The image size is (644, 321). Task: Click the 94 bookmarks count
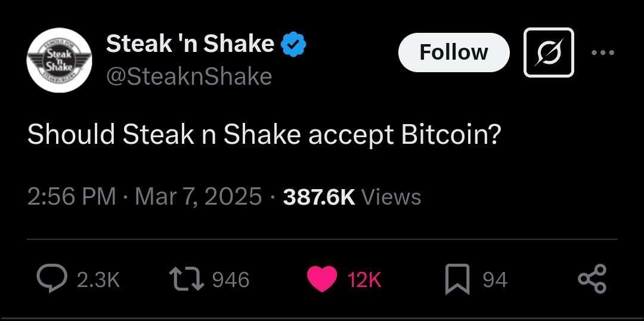click(x=495, y=280)
